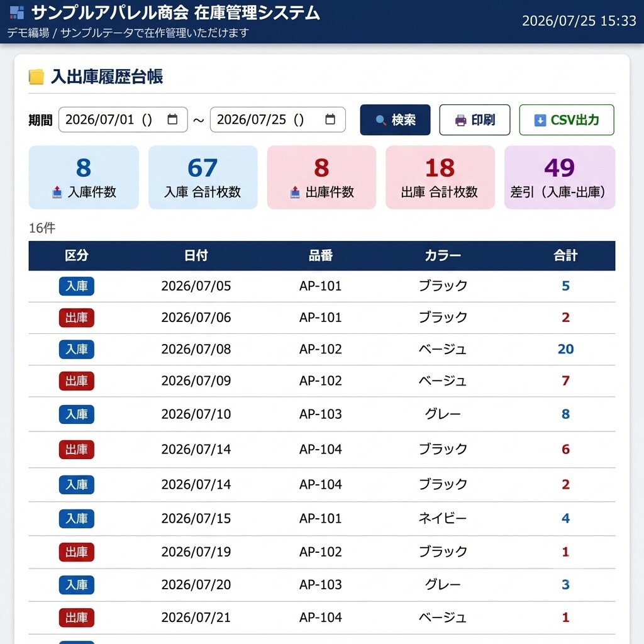Click 出庫 badge on 2026/07/06 row

(x=77, y=318)
